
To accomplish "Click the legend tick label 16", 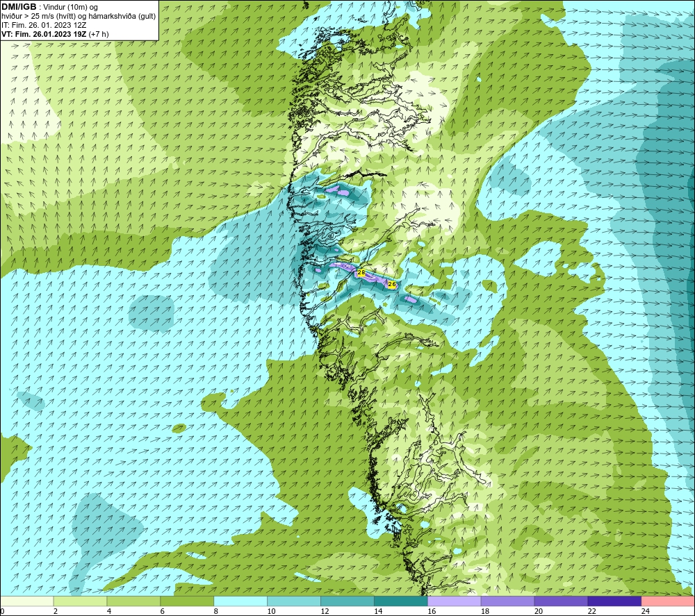I will pyautogui.click(x=432, y=611).
